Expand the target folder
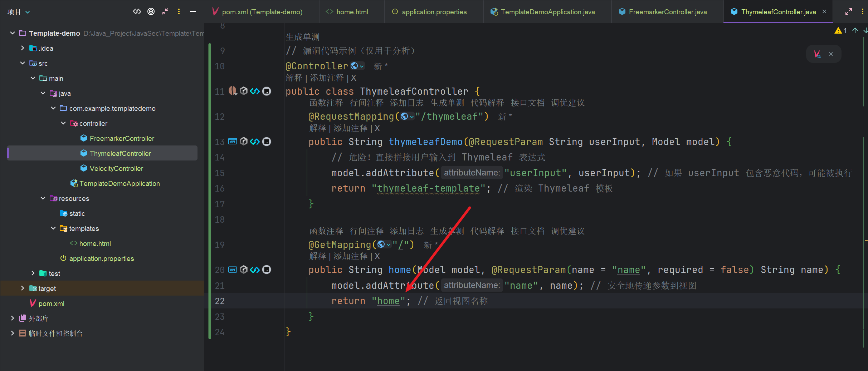The height and width of the screenshot is (371, 868). click(23, 288)
